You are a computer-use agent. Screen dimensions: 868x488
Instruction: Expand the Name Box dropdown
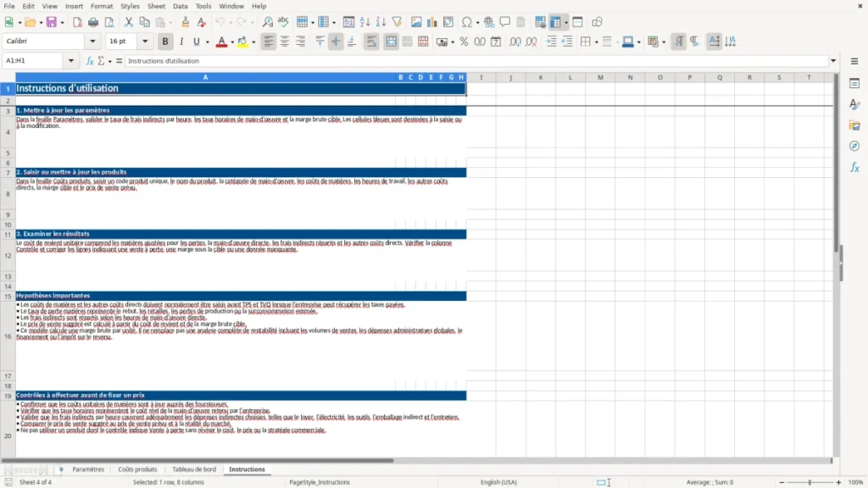(71, 61)
